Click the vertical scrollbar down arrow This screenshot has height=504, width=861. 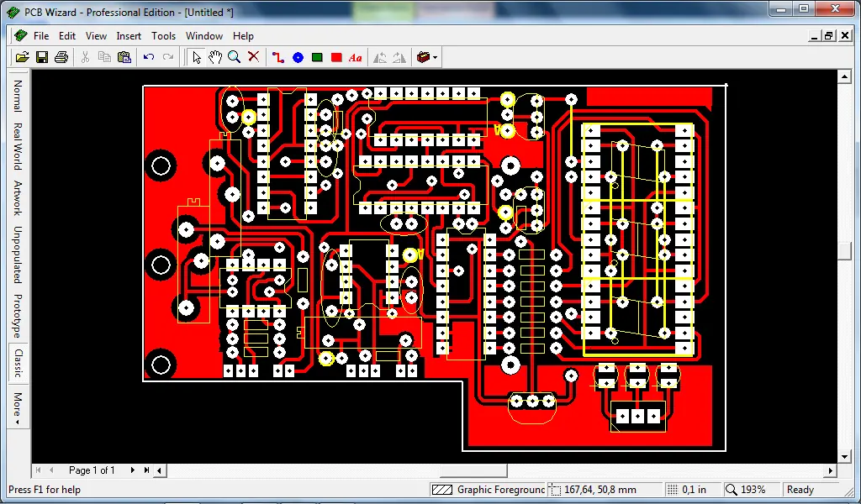(x=845, y=457)
